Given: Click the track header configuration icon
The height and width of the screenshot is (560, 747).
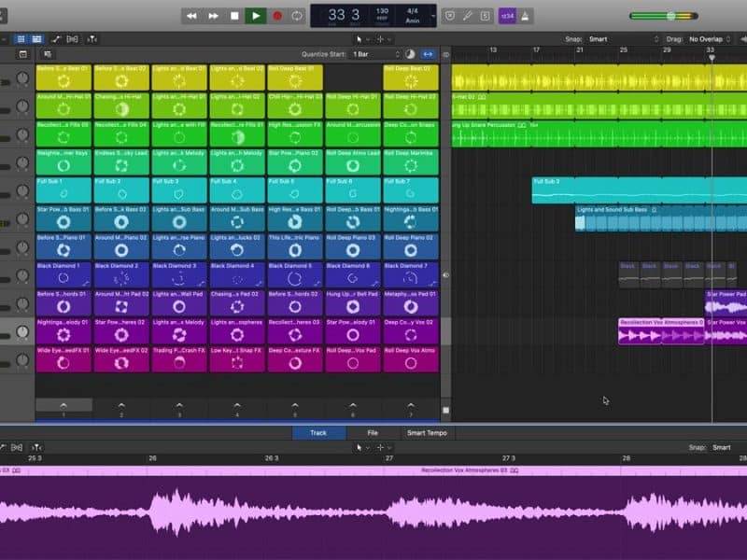Looking at the screenshot, I should 22,54.
